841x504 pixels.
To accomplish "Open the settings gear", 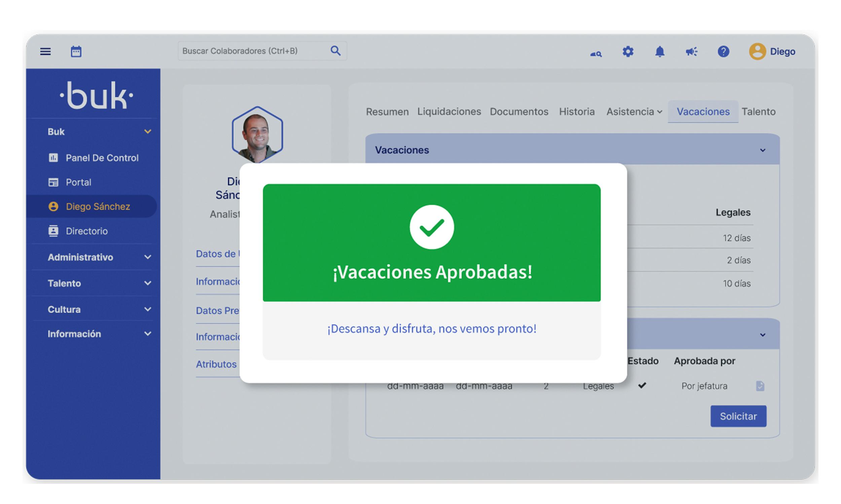I will point(628,52).
